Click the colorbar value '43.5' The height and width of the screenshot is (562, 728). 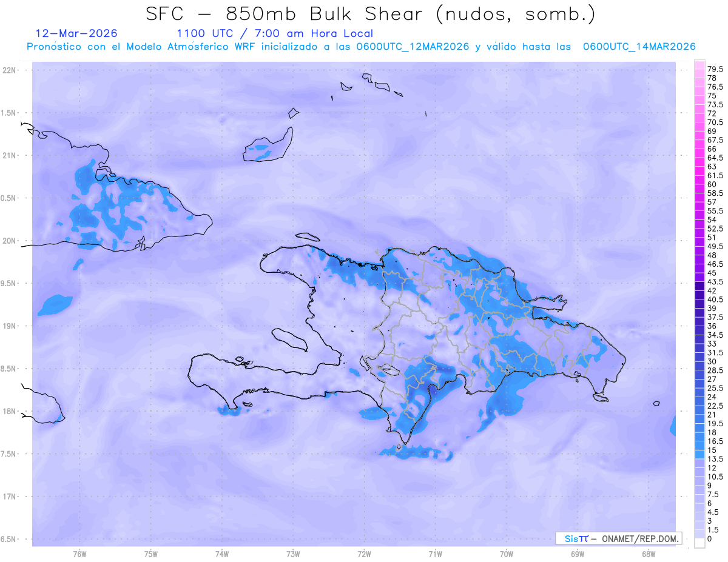[715, 282]
